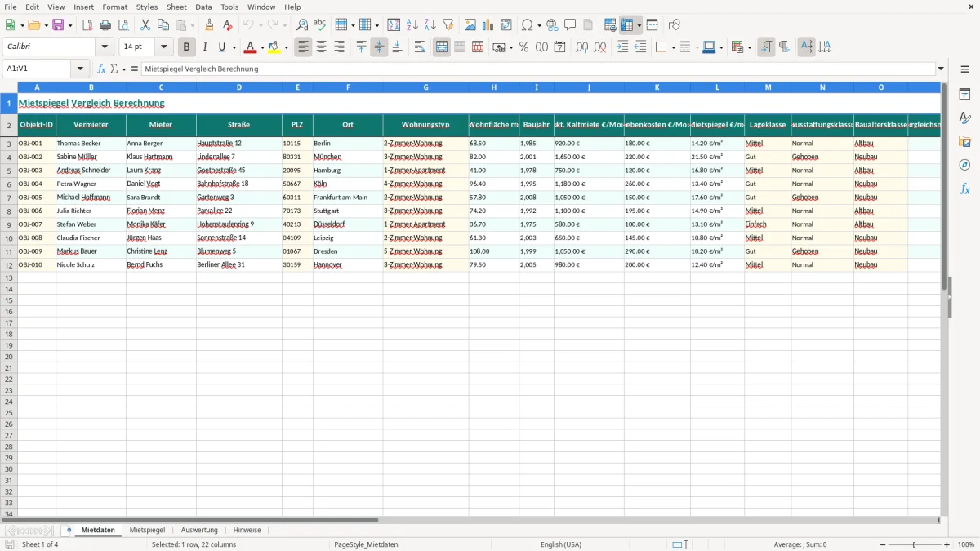
Task: Click Clear Direct Formatting icon
Action: [227, 25]
